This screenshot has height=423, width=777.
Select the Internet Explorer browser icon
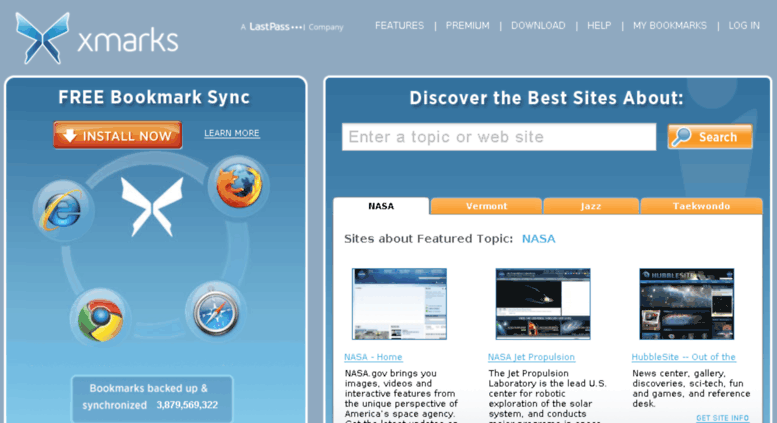[x=62, y=210]
